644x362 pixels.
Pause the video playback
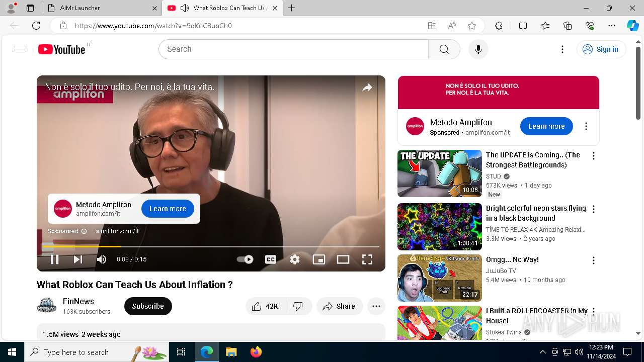(x=54, y=259)
